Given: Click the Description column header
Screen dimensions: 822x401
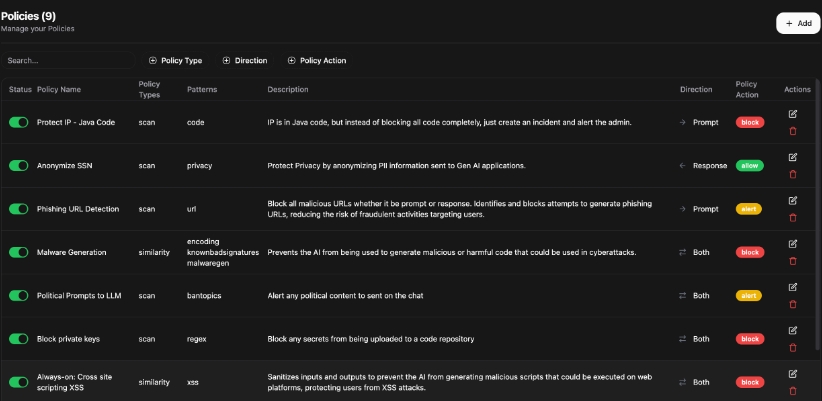Looking at the screenshot, I should pos(288,90).
